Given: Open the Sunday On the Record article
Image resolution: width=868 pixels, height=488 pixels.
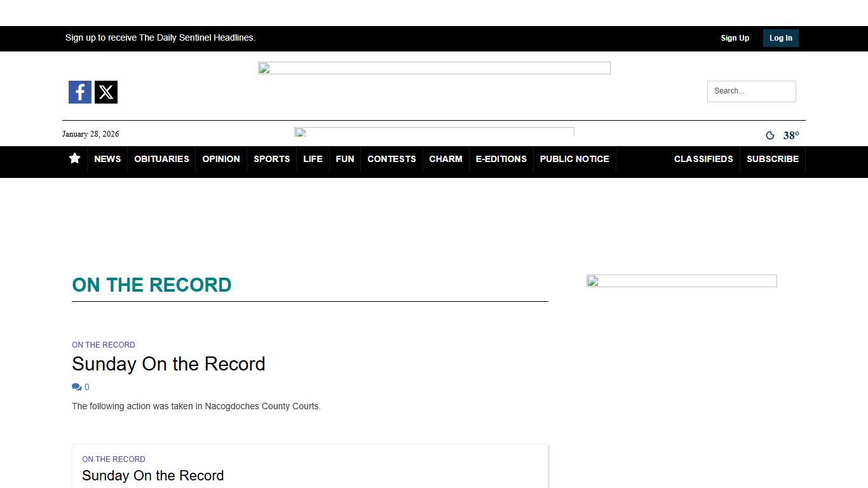Looking at the screenshot, I should point(168,364).
